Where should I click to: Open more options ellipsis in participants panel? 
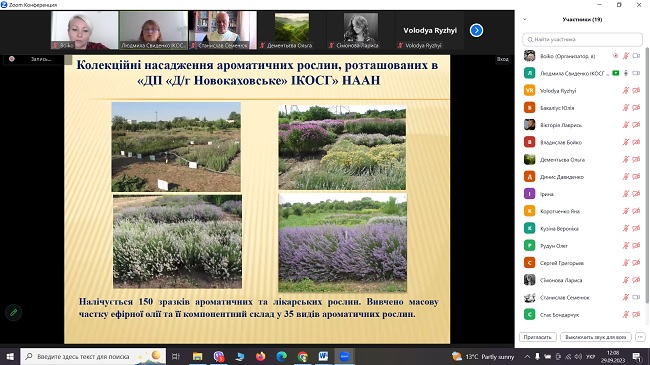[640, 337]
